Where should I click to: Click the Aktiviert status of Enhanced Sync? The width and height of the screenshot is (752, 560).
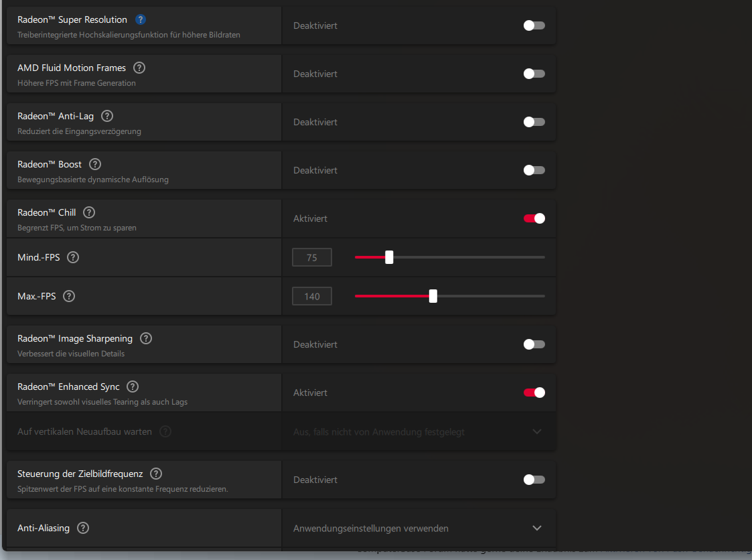pyautogui.click(x=310, y=393)
